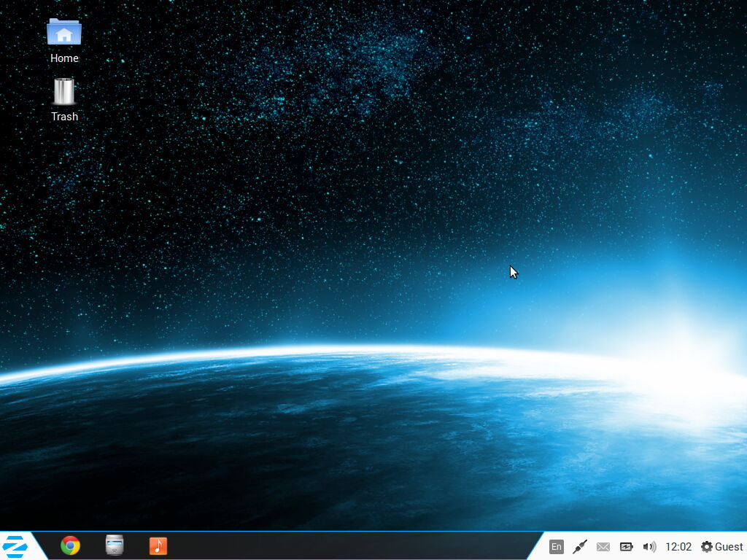Select the Trash can desktop icon
Screen dimensions: 747x560
(x=64, y=92)
